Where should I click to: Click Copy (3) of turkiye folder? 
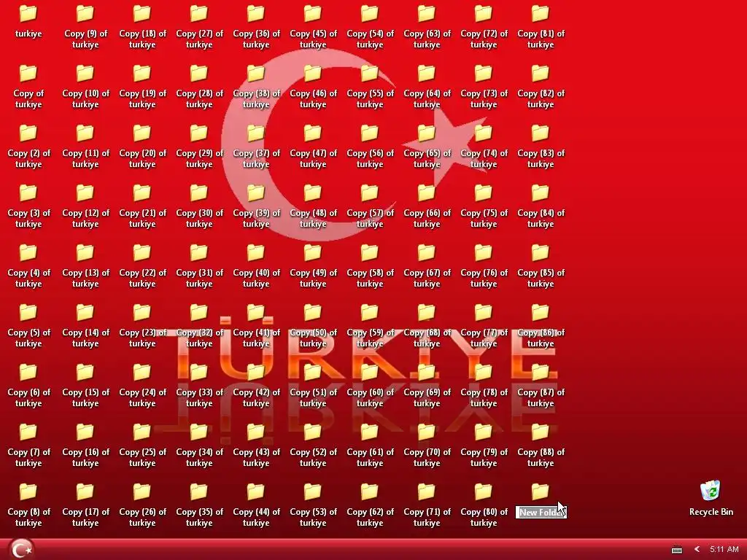tap(28, 192)
